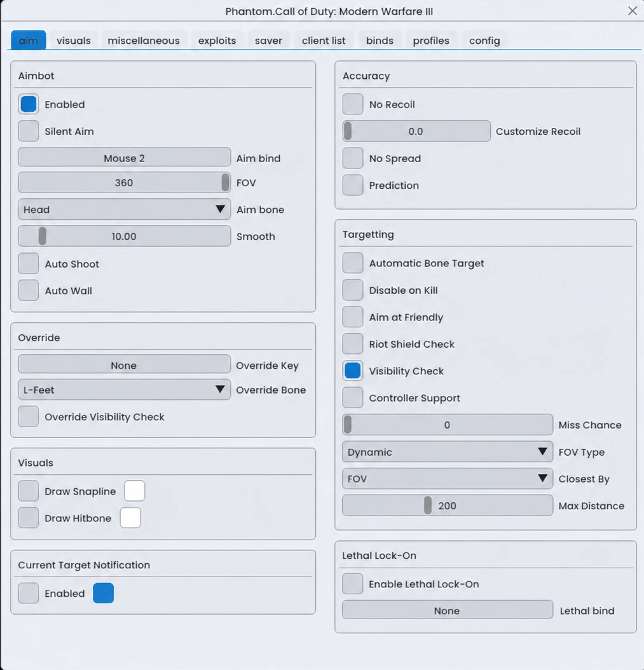Switch to the visuals tab
644x670 pixels.
click(x=74, y=41)
